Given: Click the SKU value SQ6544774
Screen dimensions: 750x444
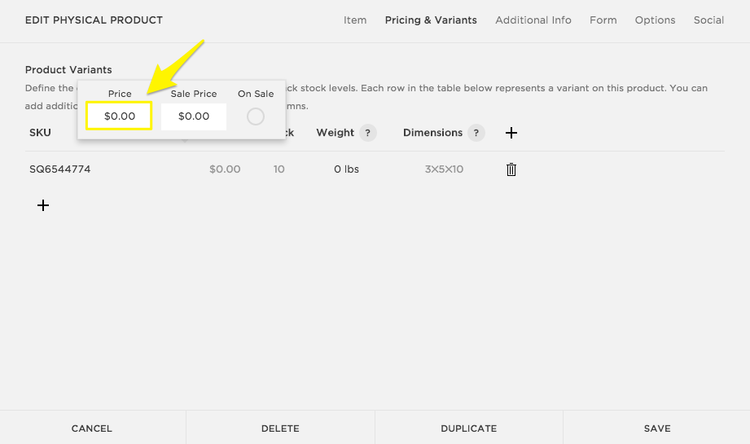Looking at the screenshot, I should point(60,170).
